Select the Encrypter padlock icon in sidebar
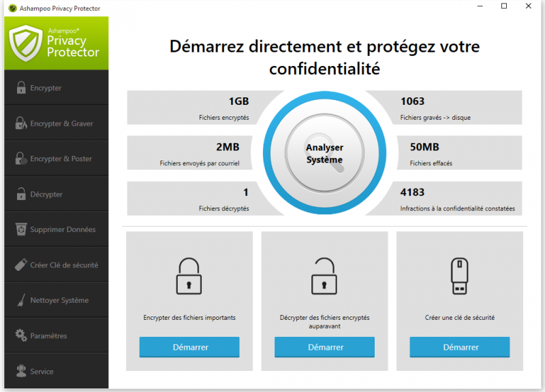Screen dimensions: 545x392 (x=20, y=87)
